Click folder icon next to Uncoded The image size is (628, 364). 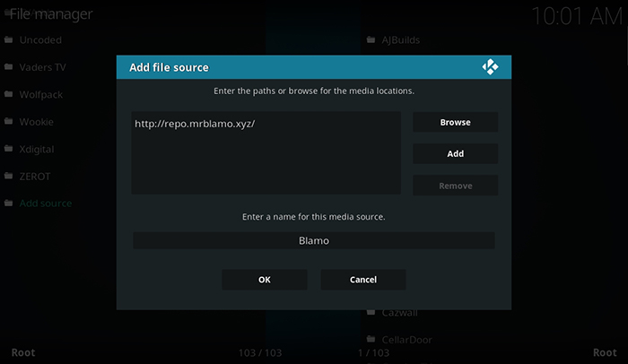(x=8, y=39)
